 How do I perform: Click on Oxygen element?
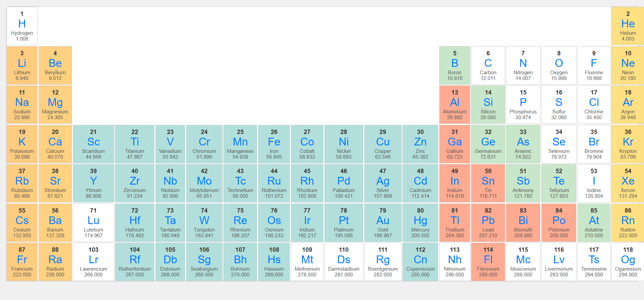click(x=559, y=65)
